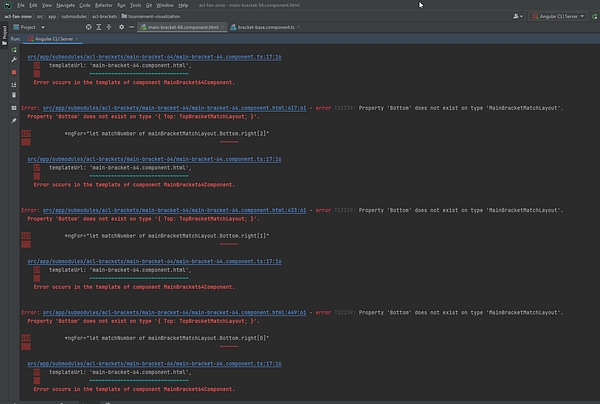Screen dimensions: 600x404
Task: Click the rerun icon in the Run panel
Action: coord(15,49)
